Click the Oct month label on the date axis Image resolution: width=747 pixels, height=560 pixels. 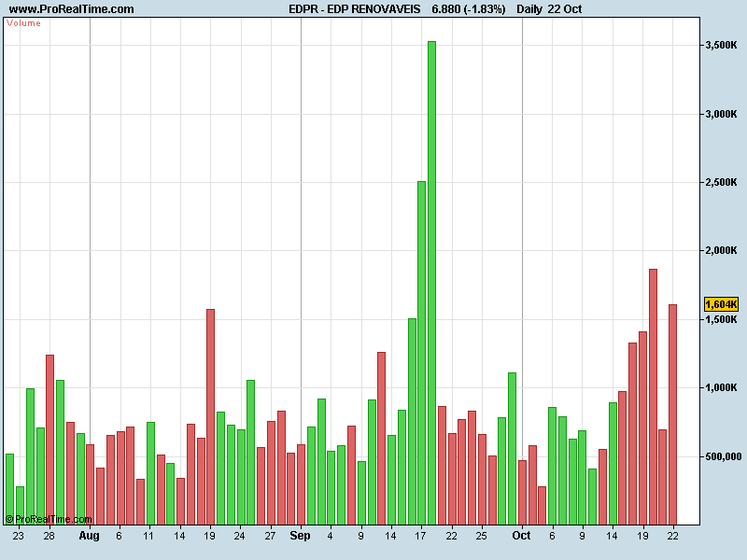pos(521,536)
